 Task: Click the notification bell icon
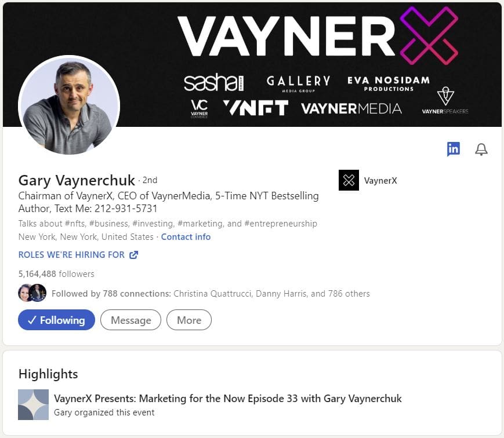481,149
